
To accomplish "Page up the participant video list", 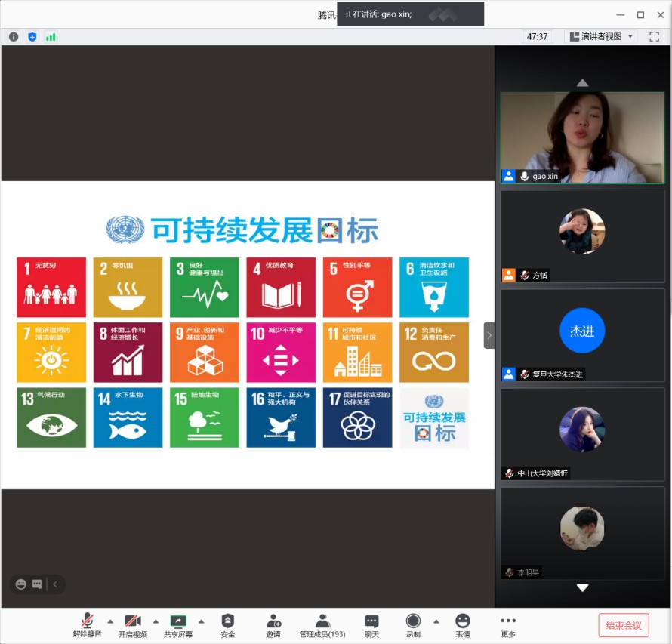I will coord(582,83).
